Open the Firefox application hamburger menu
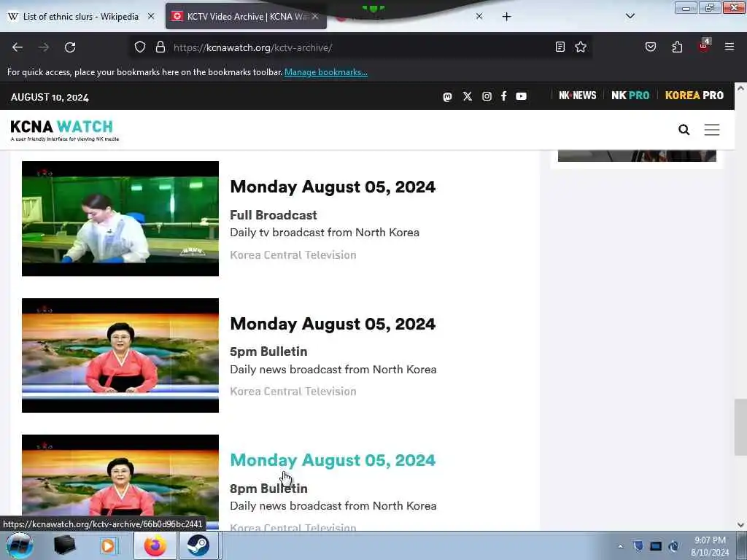The height and width of the screenshot is (560, 747). (x=729, y=47)
